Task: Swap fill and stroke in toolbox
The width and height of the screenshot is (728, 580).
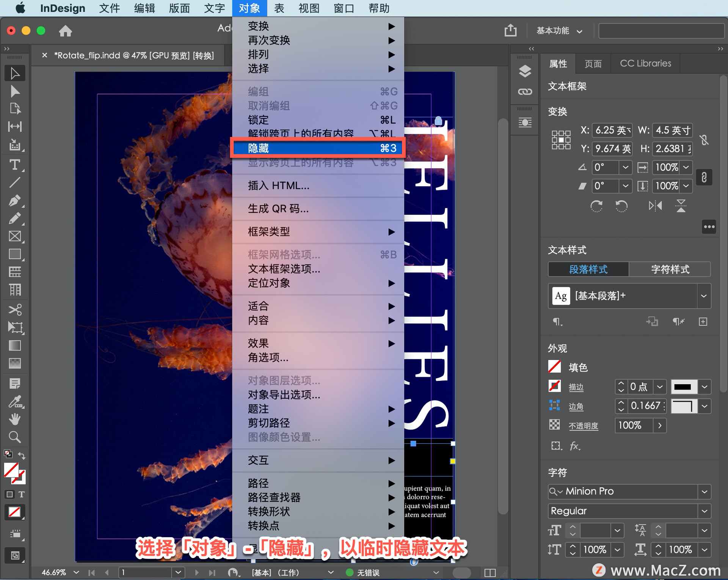Action: 22,456
